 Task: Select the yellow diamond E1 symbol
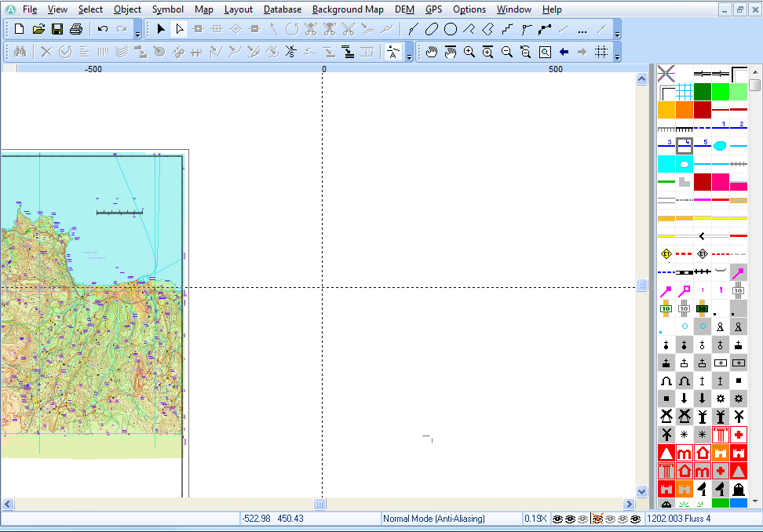click(666, 254)
